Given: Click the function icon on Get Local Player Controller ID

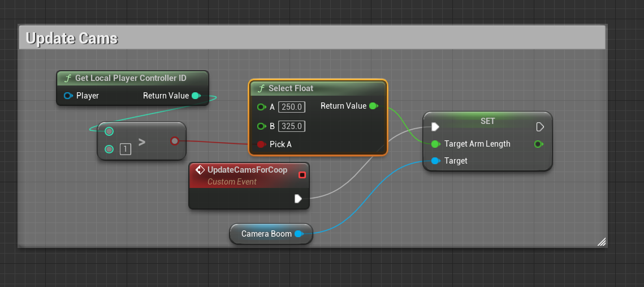Looking at the screenshot, I should click(x=68, y=78).
